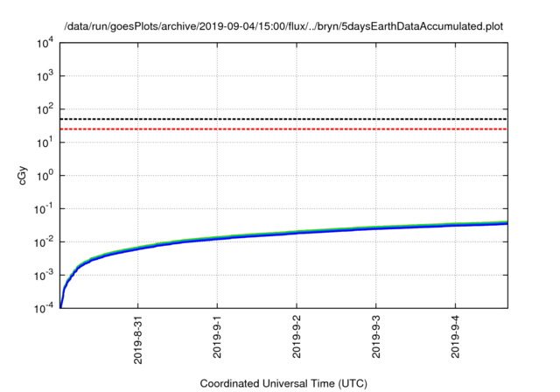
Task: Click the red dashed threshold line
Action: pos(283,129)
